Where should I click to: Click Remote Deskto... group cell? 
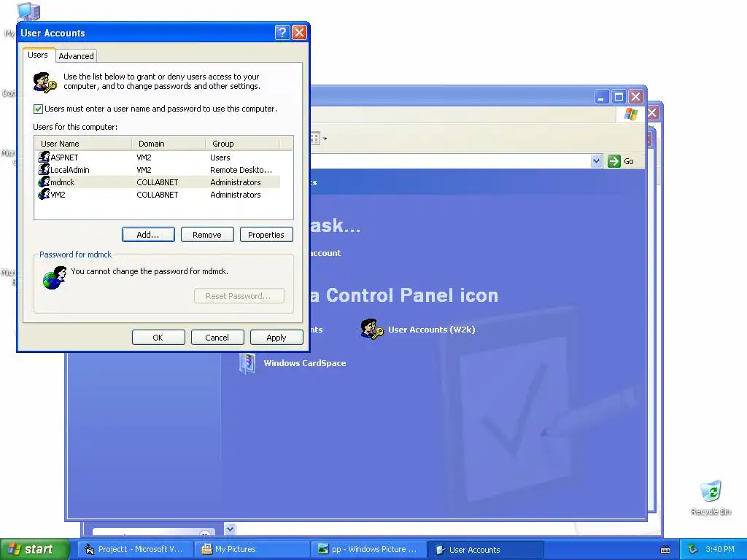pyautogui.click(x=241, y=170)
